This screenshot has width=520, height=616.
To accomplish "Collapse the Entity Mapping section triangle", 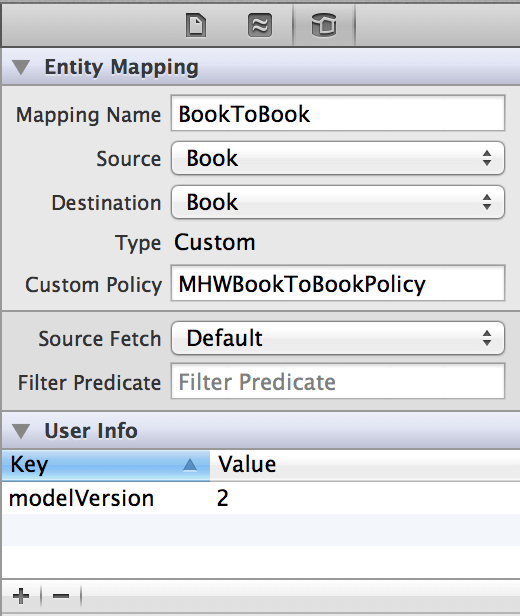I will click(x=21, y=67).
